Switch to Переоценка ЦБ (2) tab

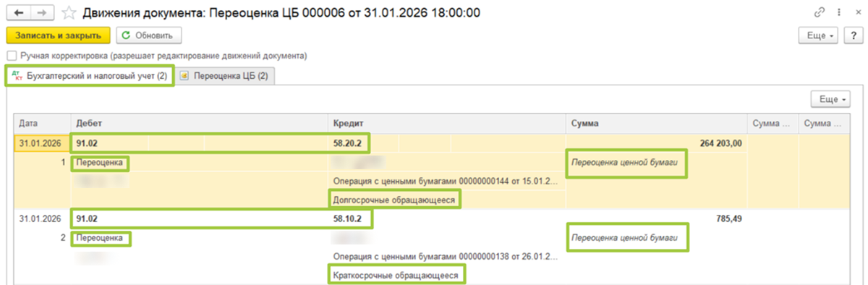pyautogui.click(x=224, y=75)
